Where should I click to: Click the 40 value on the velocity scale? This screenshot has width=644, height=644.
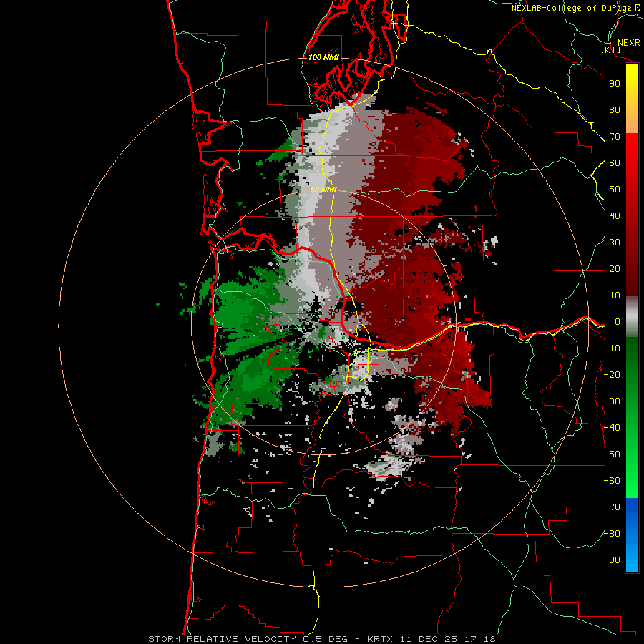pyautogui.click(x=615, y=216)
